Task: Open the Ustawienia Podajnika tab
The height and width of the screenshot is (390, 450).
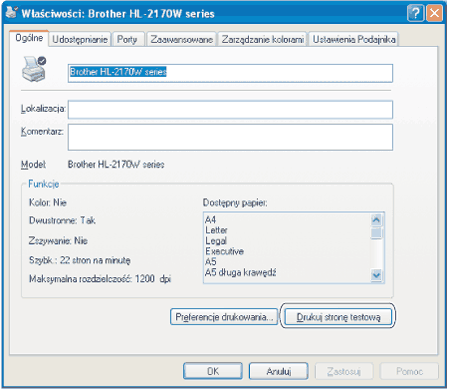Action: pos(354,39)
